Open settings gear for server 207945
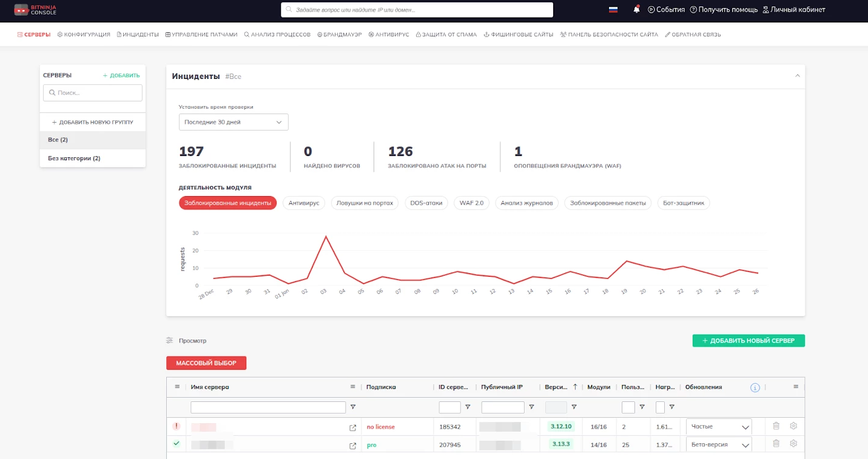 [793, 444]
